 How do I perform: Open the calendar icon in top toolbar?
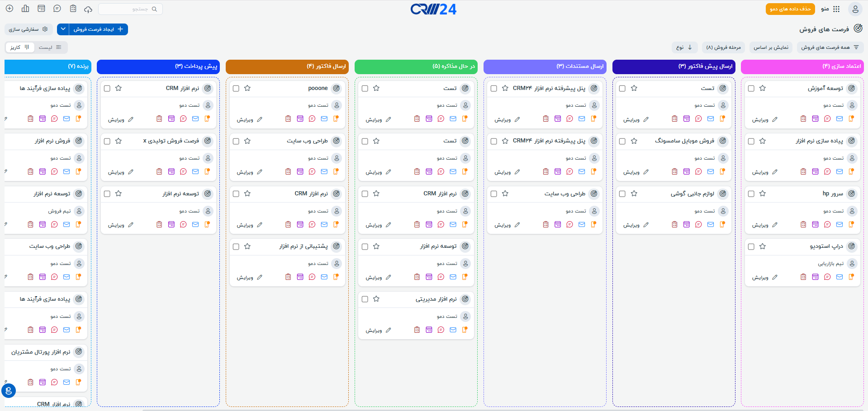41,9
